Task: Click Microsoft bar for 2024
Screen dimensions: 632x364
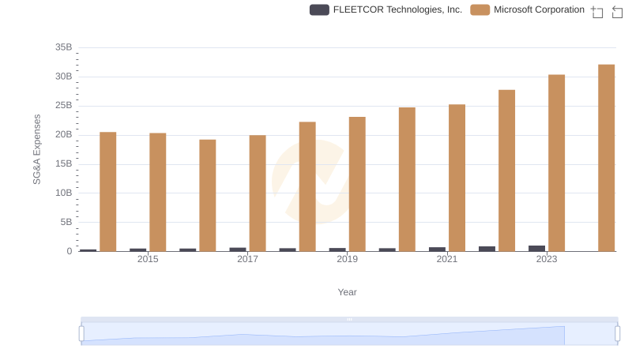Action: pyautogui.click(x=607, y=158)
